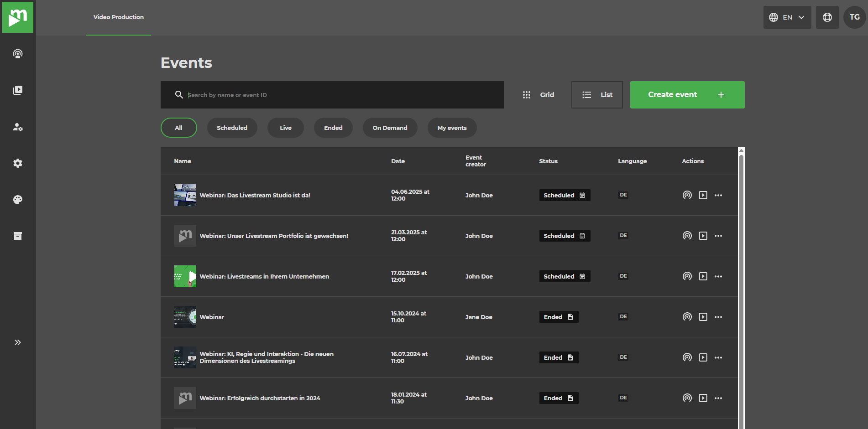Open event Webinar: Livestreams in Ihrem Unternehmen
Screen dimensions: 868x429
(x=264, y=276)
